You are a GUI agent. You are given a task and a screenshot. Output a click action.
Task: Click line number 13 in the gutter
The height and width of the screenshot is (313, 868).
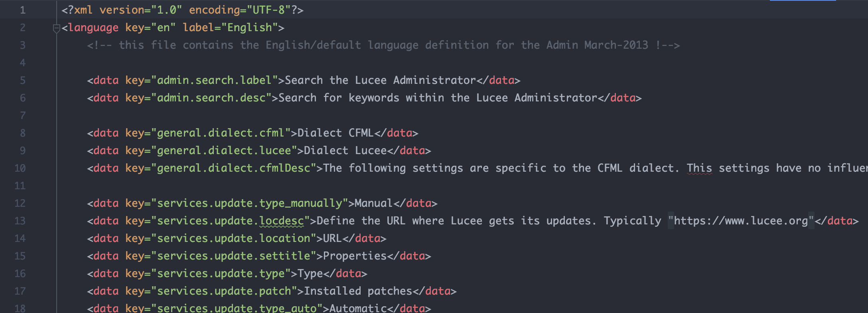20,221
